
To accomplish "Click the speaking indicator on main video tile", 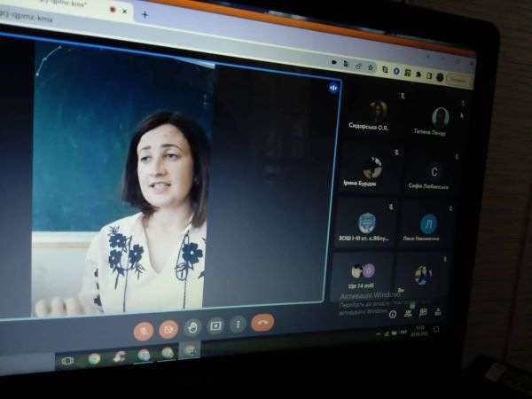I will pyautogui.click(x=333, y=88).
